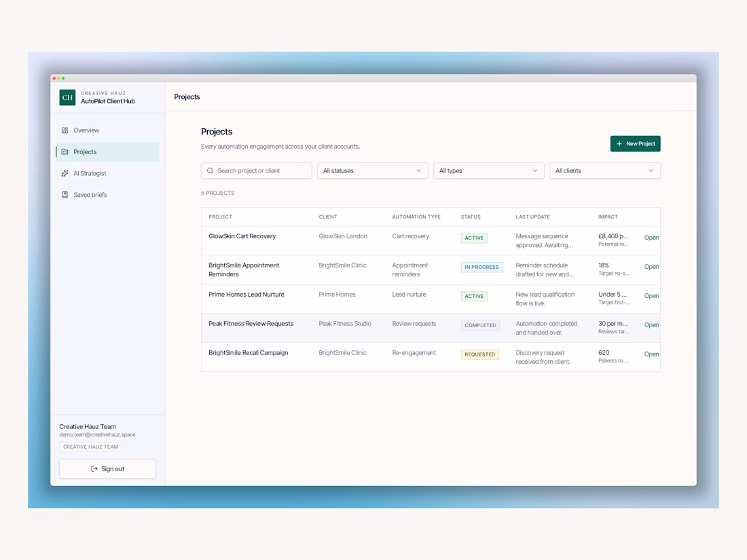Click the BrightSmile Appointment Reminders project name
Image resolution: width=747 pixels, height=560 pixels.
pos(244,269)
